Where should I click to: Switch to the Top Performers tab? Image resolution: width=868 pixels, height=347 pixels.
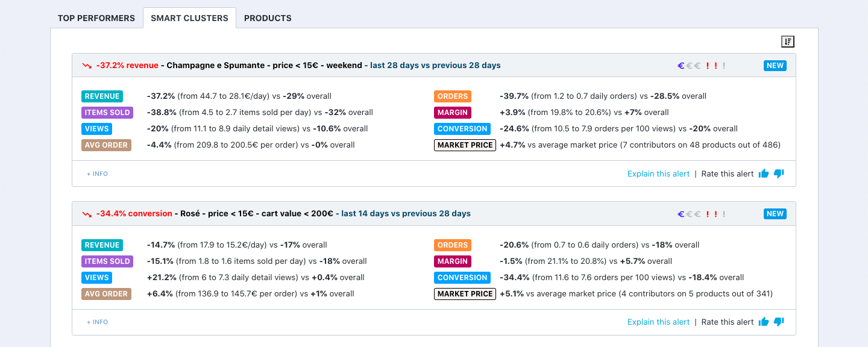coord(96,18)
